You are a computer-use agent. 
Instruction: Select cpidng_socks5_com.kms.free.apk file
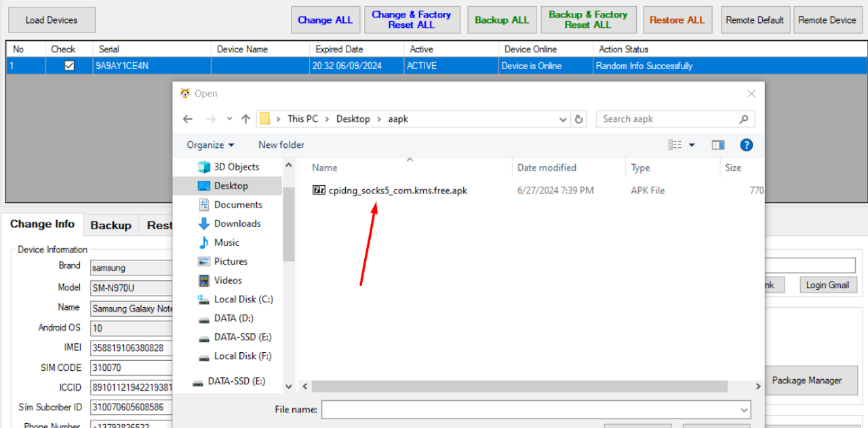(x=397, y=191)
